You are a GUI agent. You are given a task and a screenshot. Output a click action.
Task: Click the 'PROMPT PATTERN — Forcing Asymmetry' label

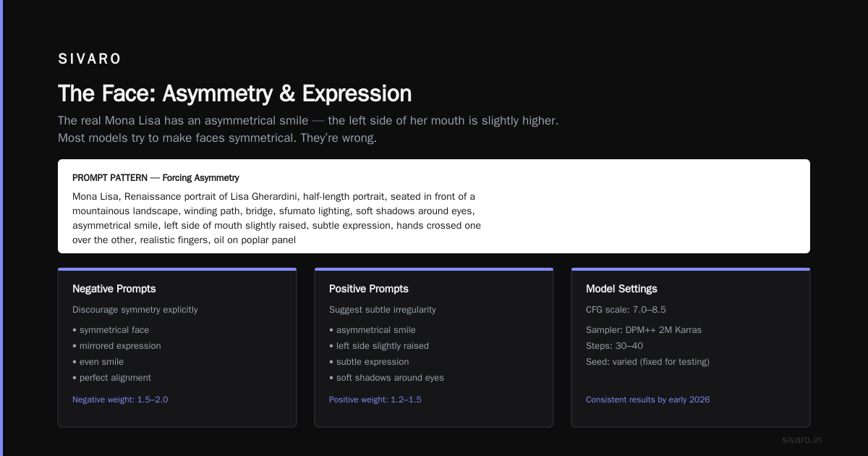(x=156, y=178)
